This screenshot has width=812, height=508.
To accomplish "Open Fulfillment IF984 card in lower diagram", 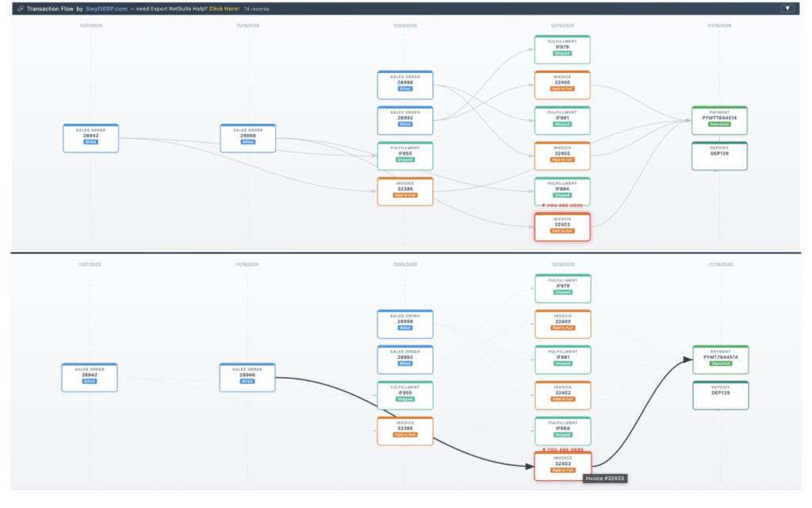I will [x=563, y=431].
